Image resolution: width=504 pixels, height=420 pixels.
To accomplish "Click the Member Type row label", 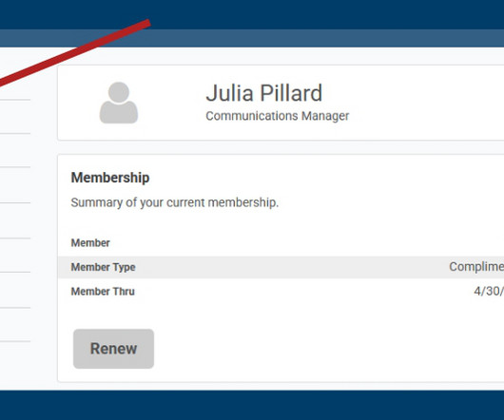I will point(103,267).
